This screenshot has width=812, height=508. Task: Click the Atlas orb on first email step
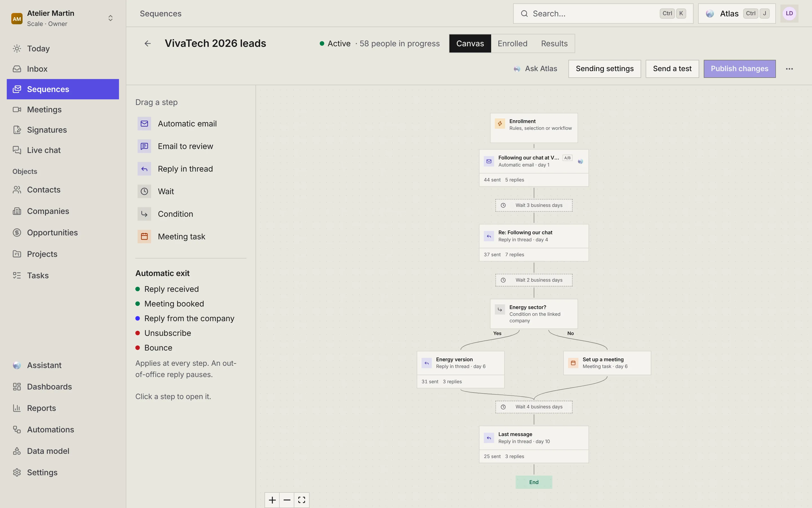click(580, 162)
